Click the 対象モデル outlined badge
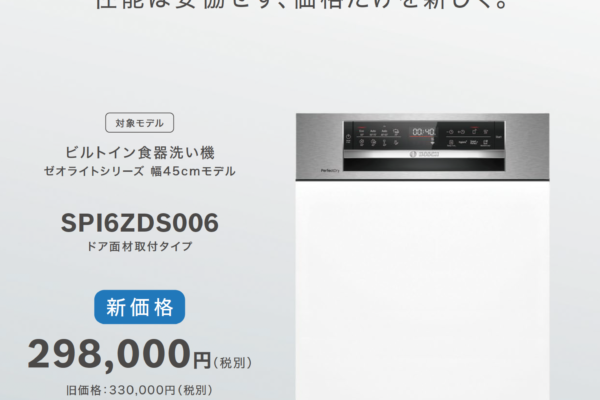The image size is (600, 400). (x=140, y=123)
